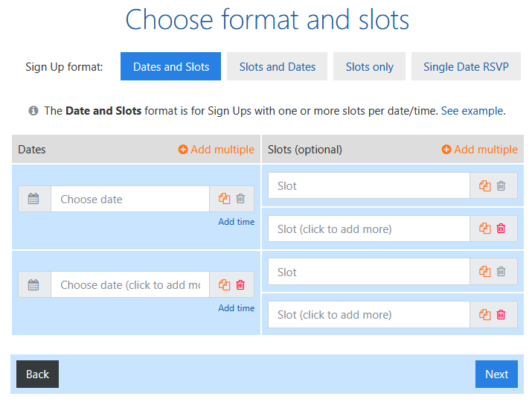Choose the Slots only format
This screenshot has width=532, height=405.
370,66
